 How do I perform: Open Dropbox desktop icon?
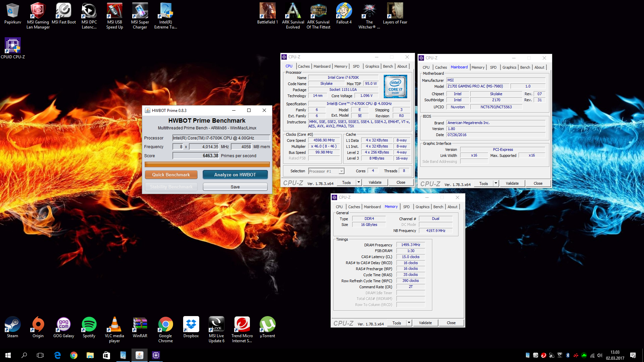191,327
